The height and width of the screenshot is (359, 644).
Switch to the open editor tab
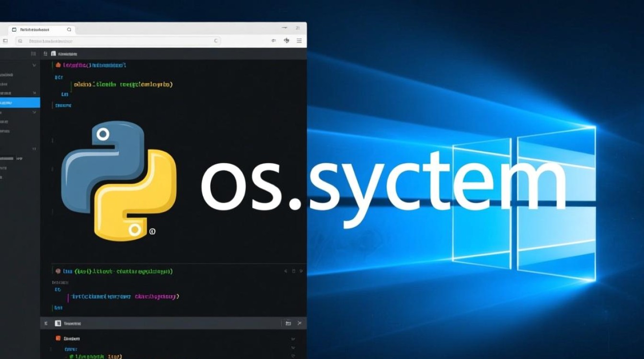click(67, 53)
